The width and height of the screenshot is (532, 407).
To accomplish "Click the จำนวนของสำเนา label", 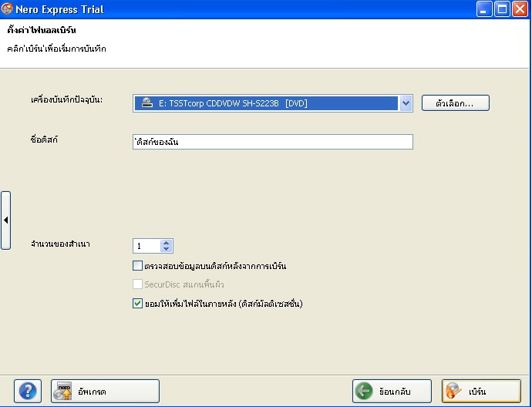I will (x=60, y=244).
